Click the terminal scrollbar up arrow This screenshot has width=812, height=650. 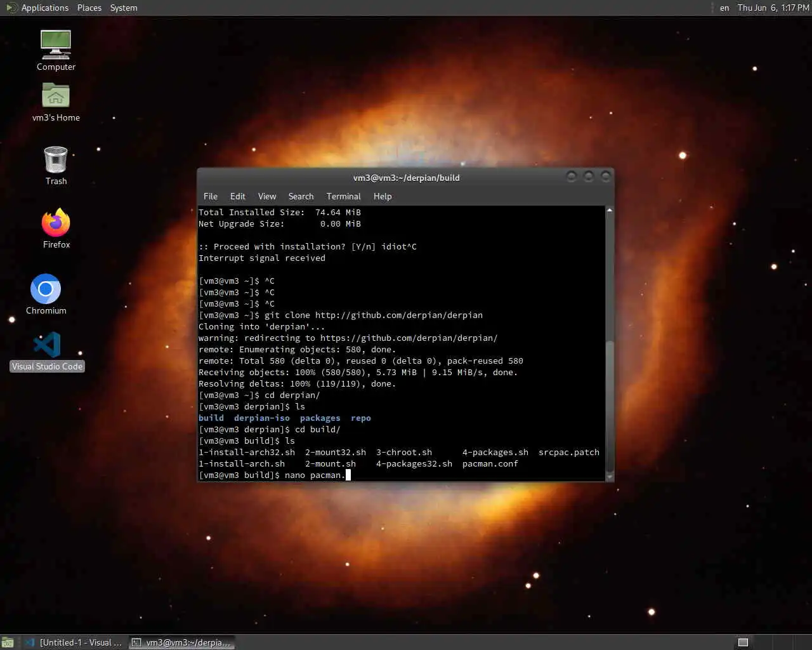click(x=610, y=210)
